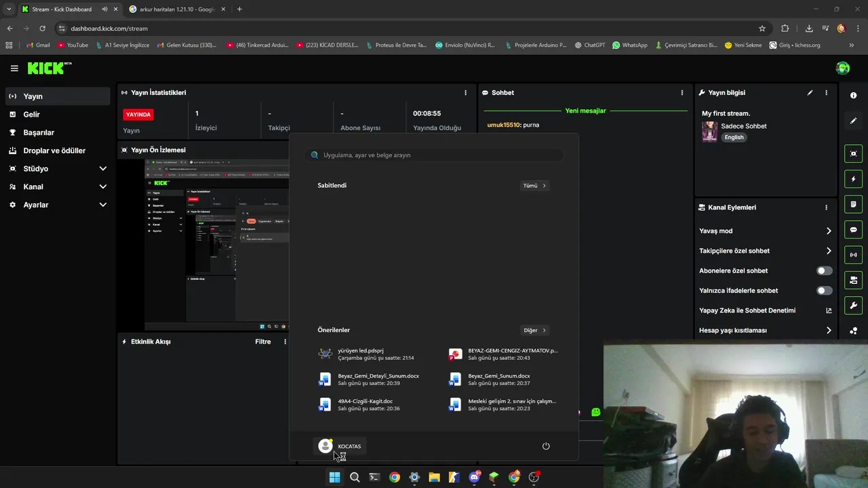Open the Kick hamburger menu
This screenshot has height=488, width=868.
click(14, 68)
